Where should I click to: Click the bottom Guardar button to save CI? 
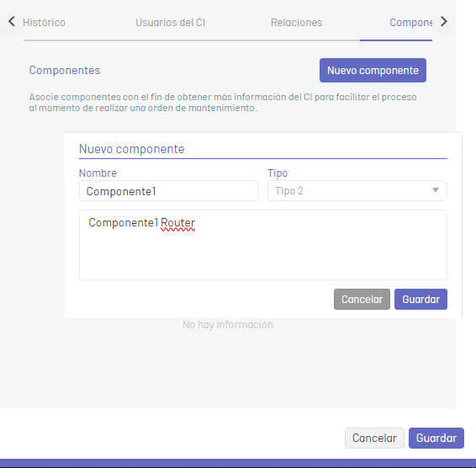[x=436, y=438]
